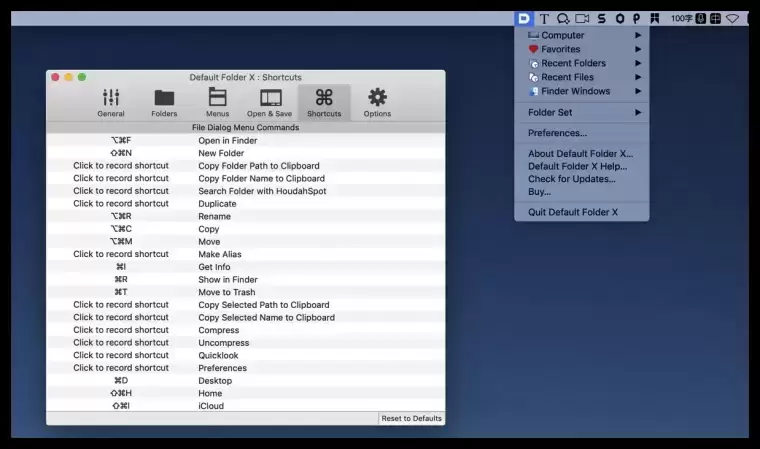The height and width of the screenshot is (449, 760).
Task: Click the ⌘I shortcut for Get Info
Action: pos(121,267)
